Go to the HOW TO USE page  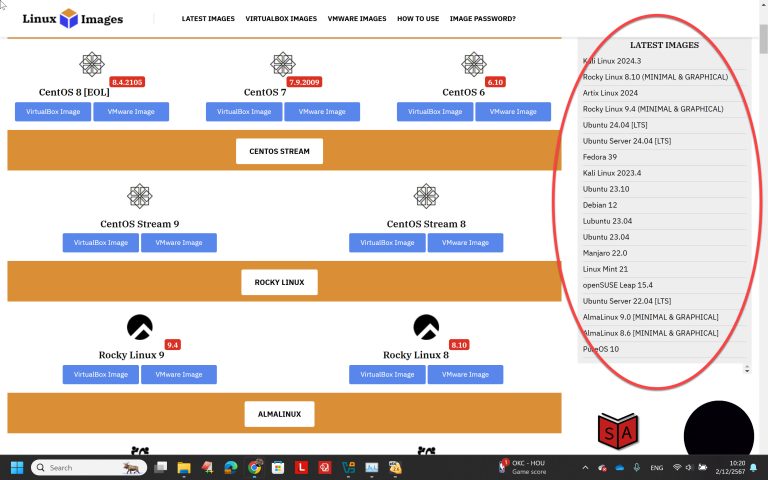(418, 19)
